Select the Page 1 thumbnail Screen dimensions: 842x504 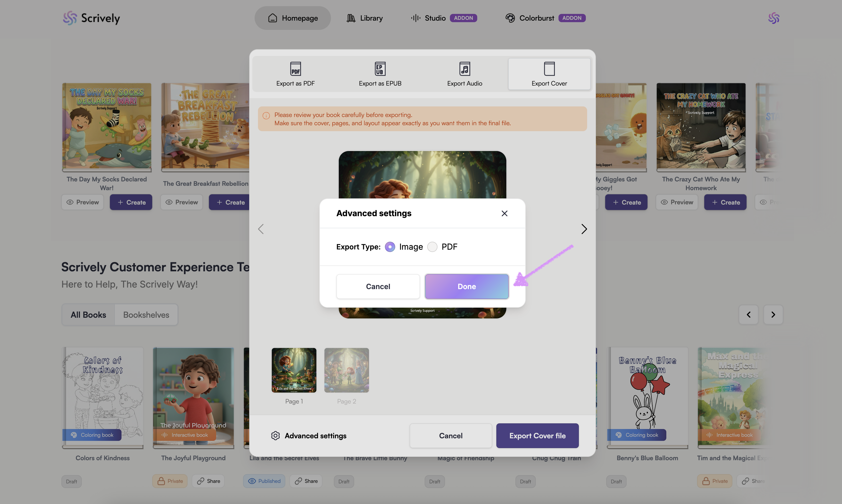294,370
